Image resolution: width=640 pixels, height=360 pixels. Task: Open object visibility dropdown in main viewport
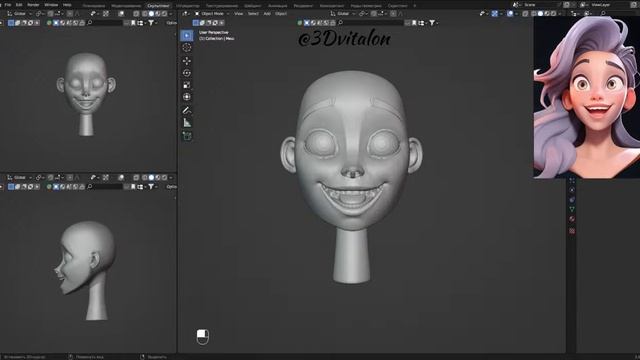pyautogui.click(x=483, y=13)
